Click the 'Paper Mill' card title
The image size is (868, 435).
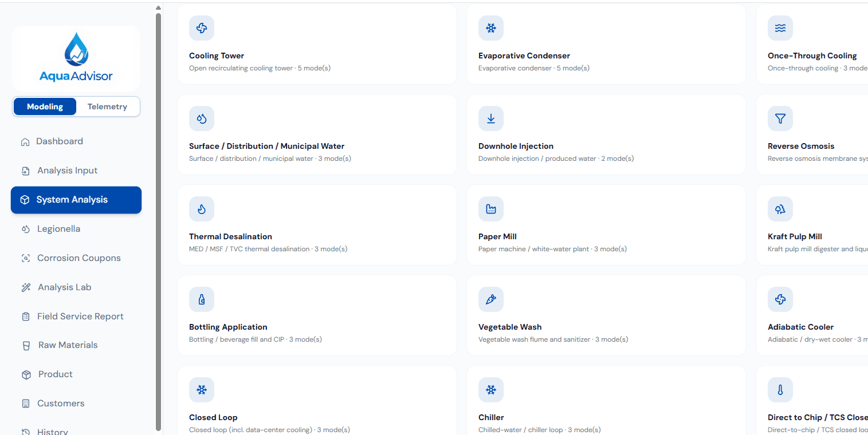(x=497, y=236)
